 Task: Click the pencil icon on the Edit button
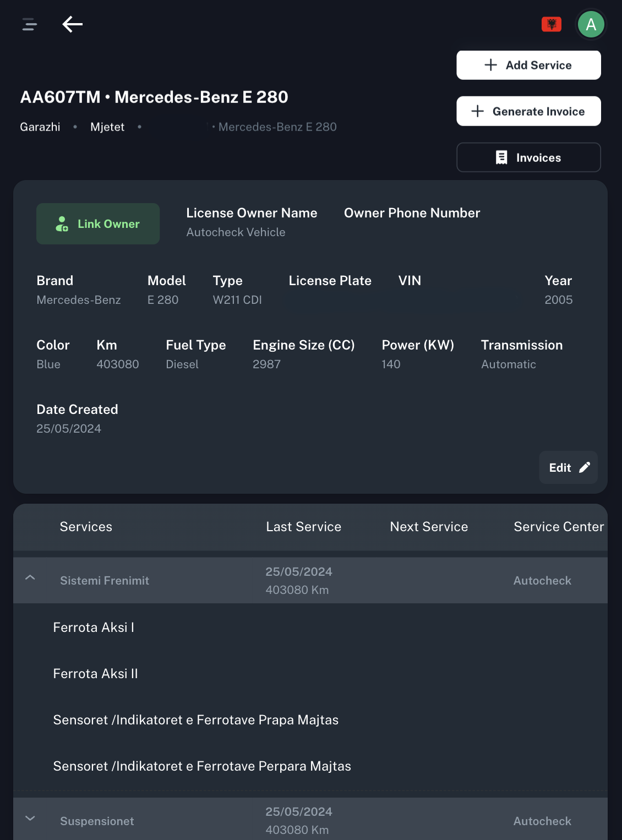585,467
